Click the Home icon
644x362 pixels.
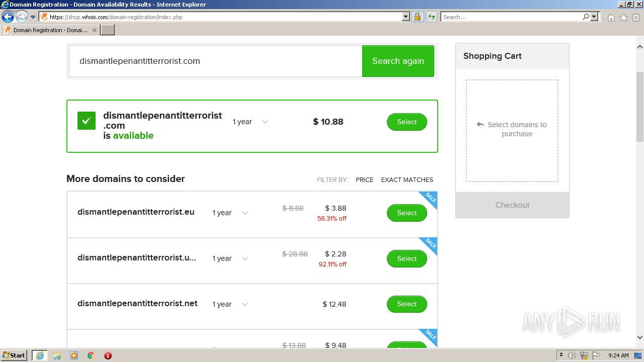611,18
